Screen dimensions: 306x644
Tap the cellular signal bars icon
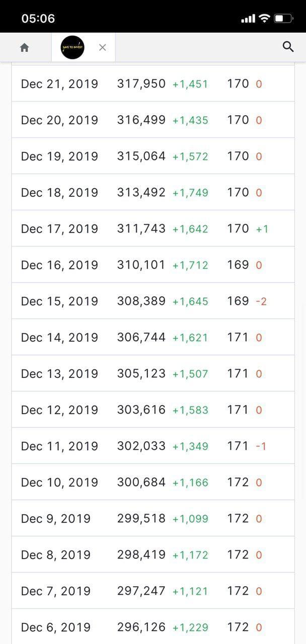[248, 19]
